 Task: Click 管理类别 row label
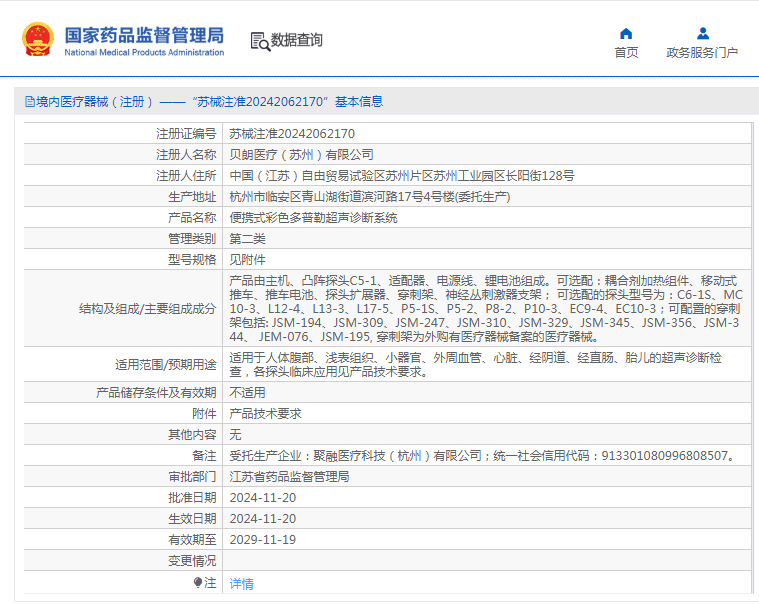192,239
